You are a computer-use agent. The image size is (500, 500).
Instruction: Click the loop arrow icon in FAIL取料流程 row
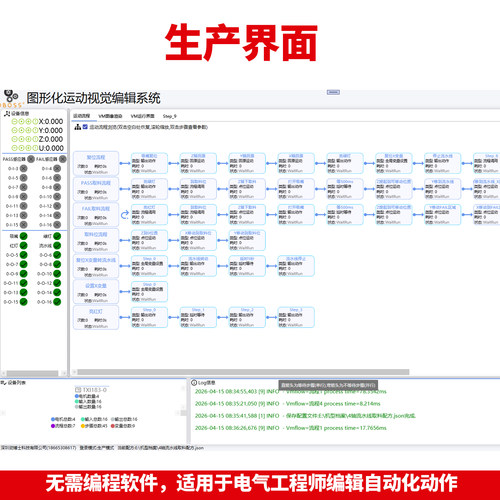pos(125,215)
